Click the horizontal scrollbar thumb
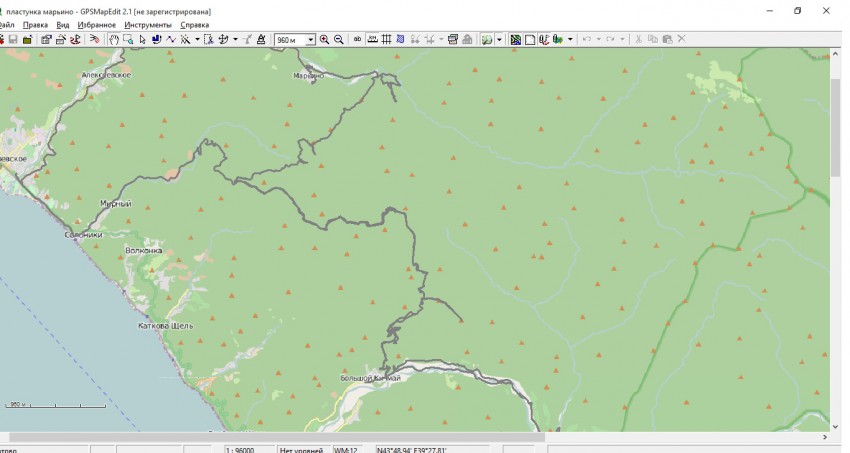 (275, 437)
